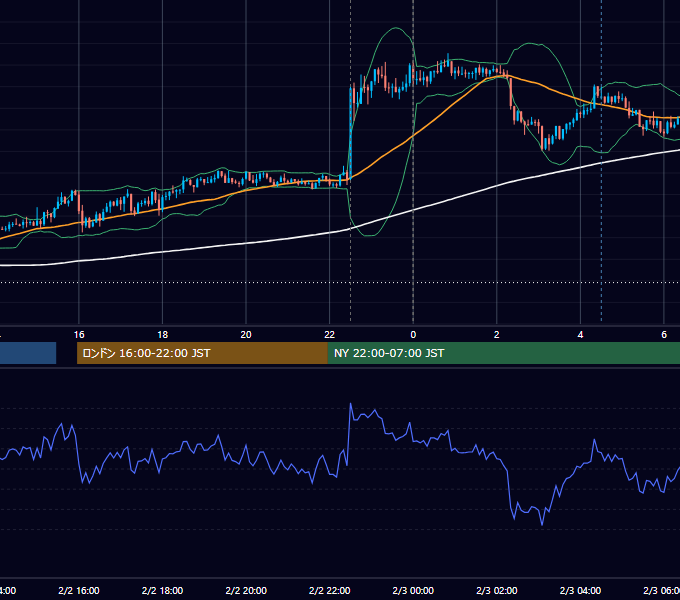Viewport: 680px width, 600px height.
Task: Click the 2/3 02:00 date label
Action: (497, 590)
